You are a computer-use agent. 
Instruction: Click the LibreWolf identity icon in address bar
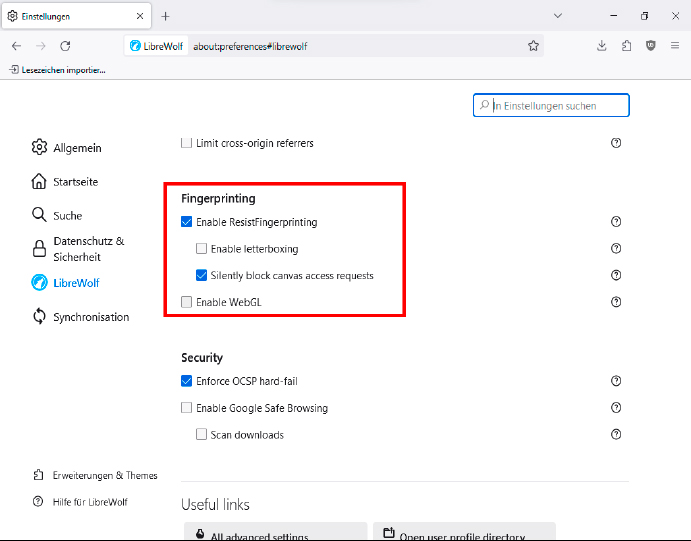156,46
